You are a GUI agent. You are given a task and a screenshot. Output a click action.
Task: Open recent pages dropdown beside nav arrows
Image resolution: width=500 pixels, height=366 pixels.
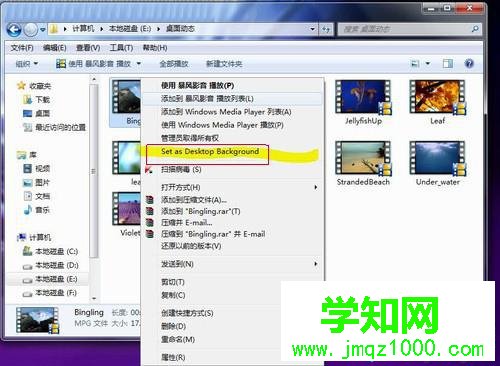(42, 30)
